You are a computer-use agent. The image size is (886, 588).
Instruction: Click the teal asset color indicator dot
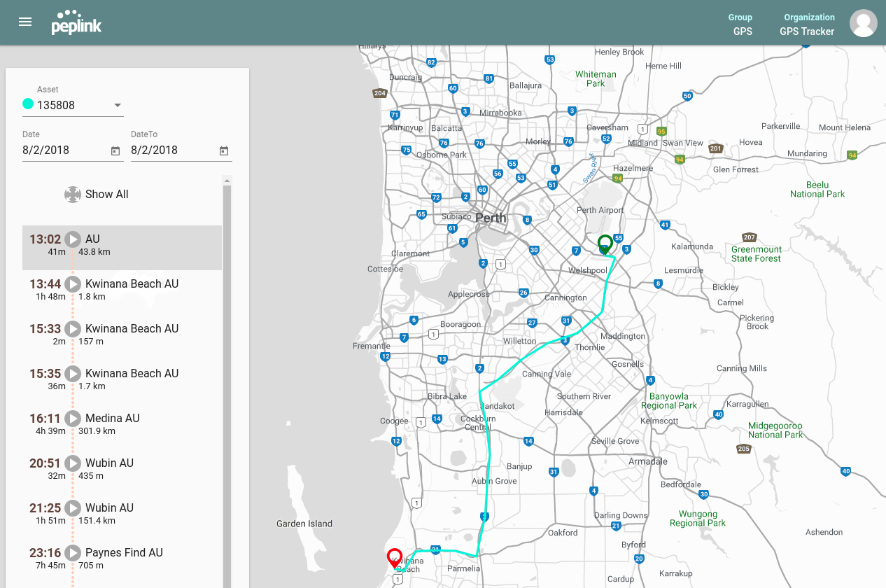pyautogui.click(x=27, y=103)
